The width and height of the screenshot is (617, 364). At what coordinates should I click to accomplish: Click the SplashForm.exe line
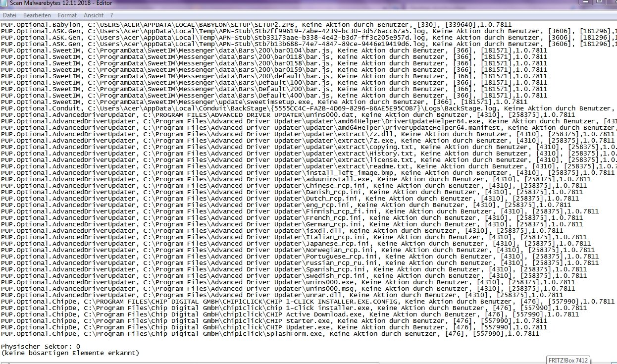[270, 333]
